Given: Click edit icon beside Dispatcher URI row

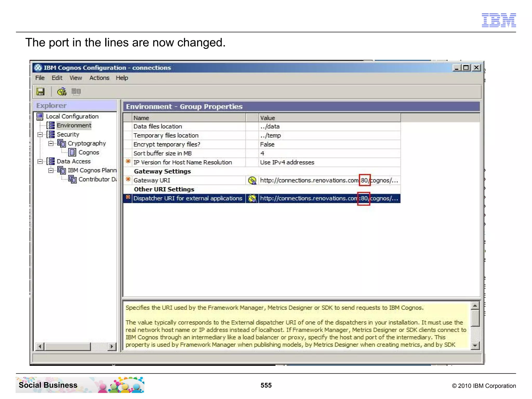Looking at the screenshot, I should coord(252,198).
